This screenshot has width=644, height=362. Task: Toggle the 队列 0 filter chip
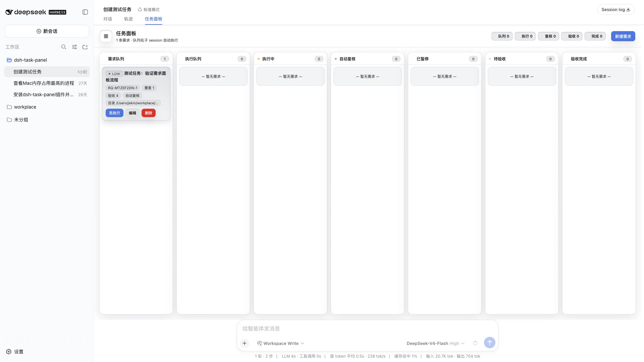502,36
